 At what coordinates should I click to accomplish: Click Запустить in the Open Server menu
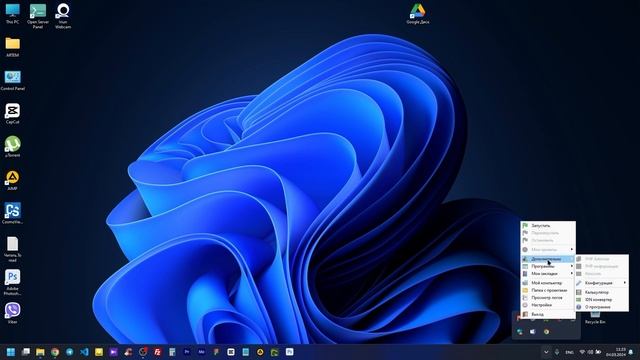(x=548, y=226)
